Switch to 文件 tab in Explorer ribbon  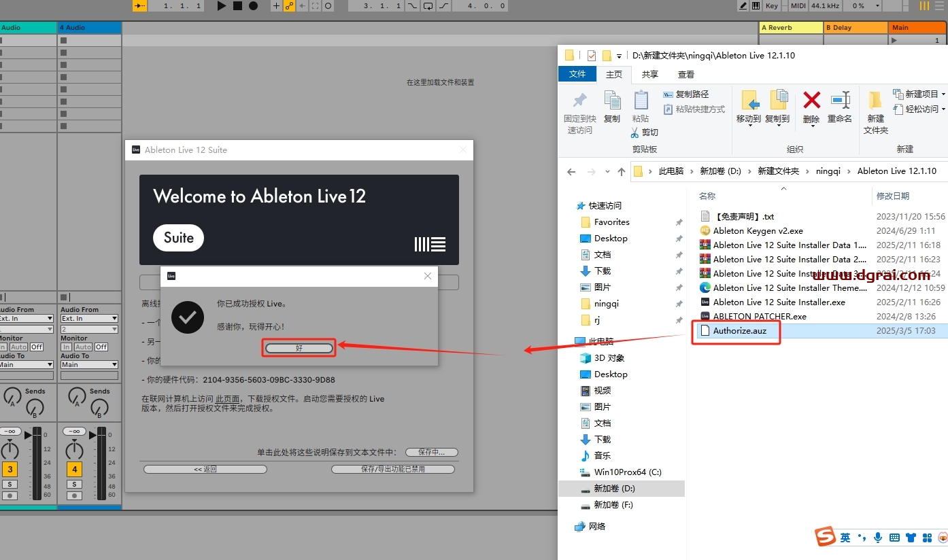(x=577, y=74)
